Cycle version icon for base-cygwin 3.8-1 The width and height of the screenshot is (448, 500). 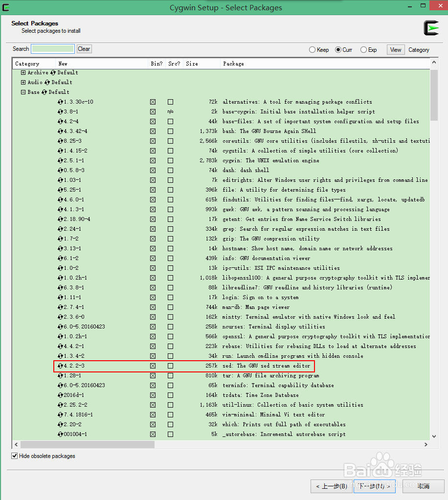pyautogui.click(x=60, y=111)
